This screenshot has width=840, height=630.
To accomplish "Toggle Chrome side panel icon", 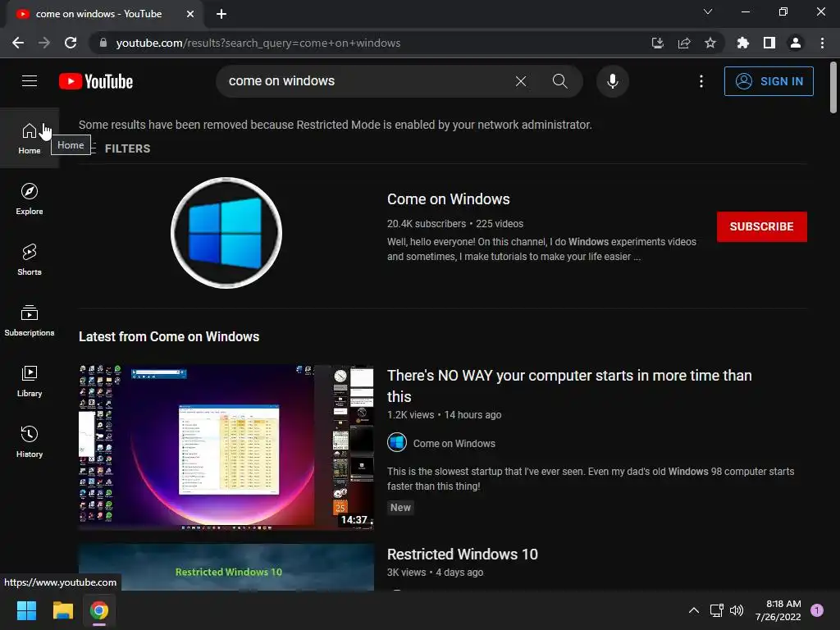I will pos(769,43).
